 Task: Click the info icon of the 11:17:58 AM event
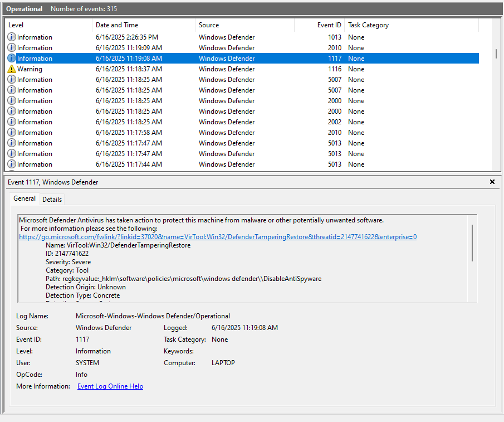[12, 133]
